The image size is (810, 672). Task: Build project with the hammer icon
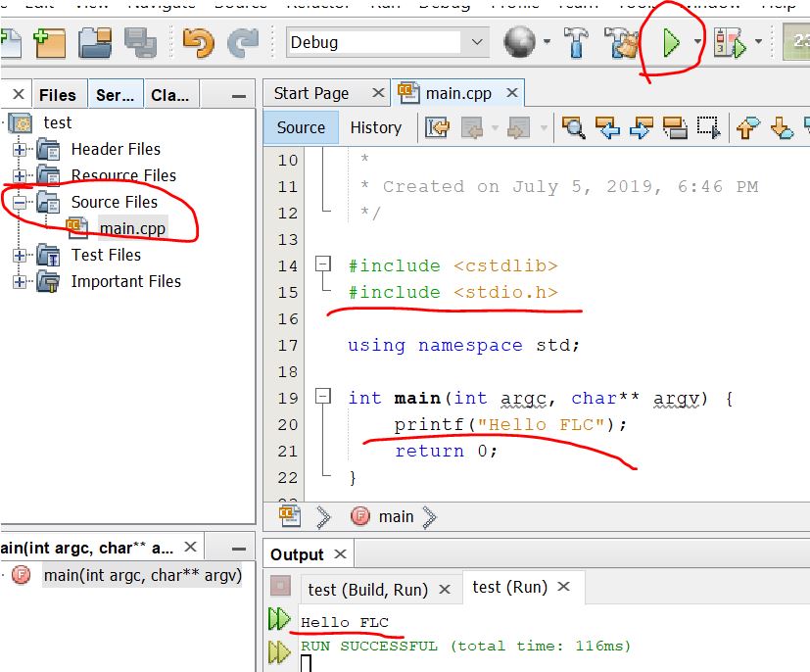tap(576, 42)
